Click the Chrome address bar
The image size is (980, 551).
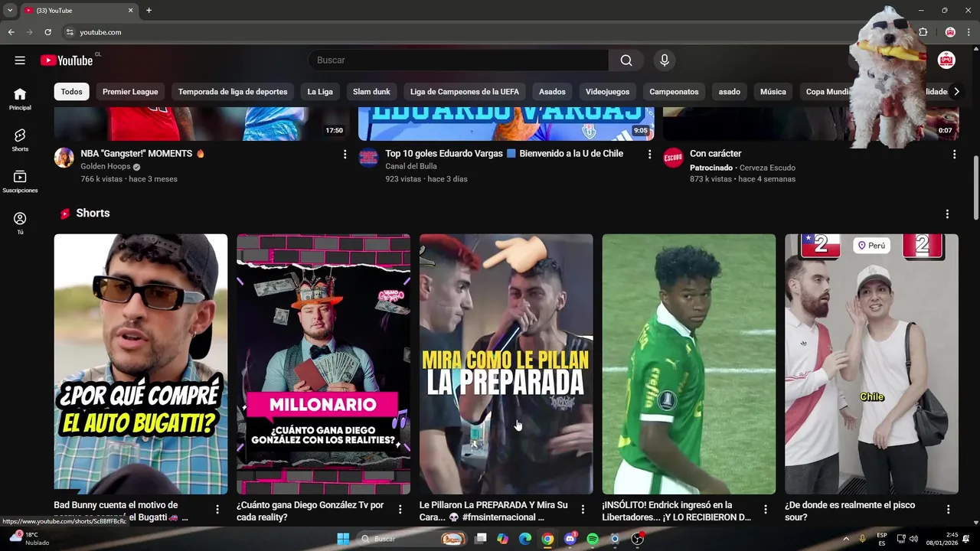point(459,32)
